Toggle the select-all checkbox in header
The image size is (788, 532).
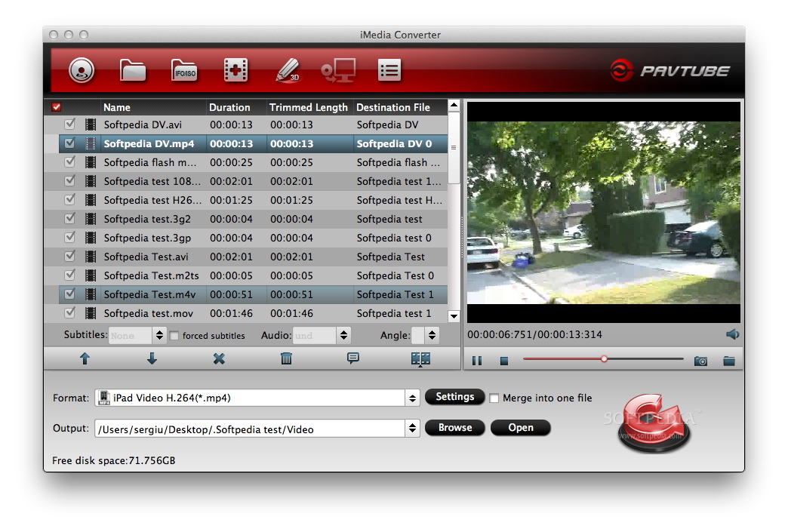coord(57,107)
